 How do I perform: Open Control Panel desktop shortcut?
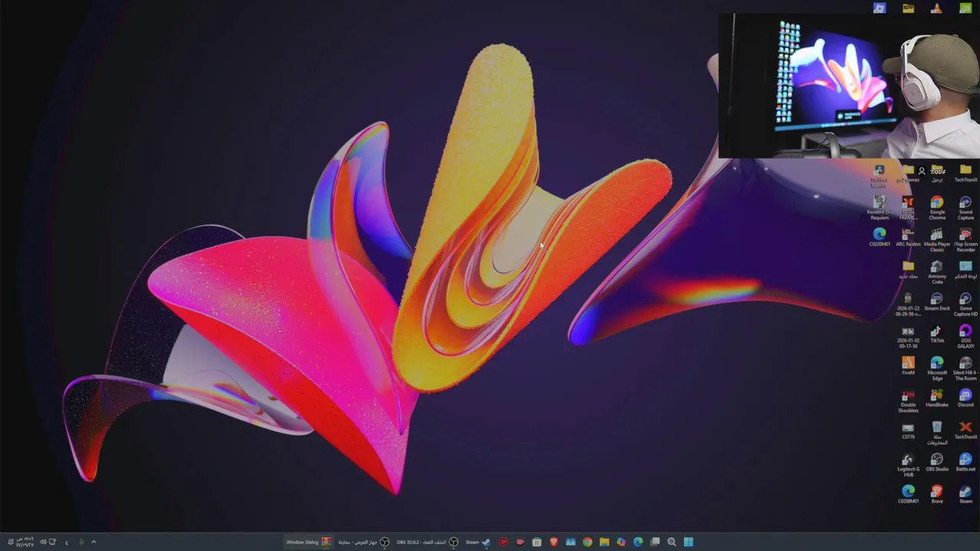pyautogui.click(x=965, y=271)
